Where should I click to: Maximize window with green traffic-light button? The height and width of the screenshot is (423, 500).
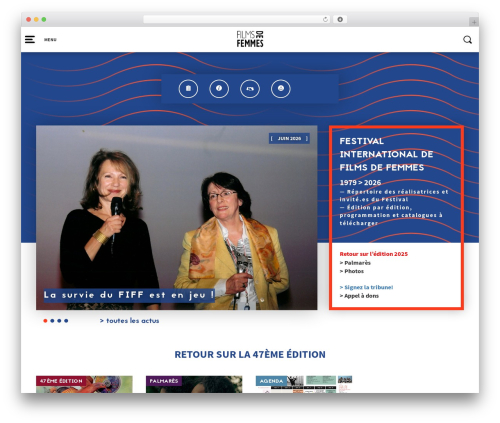coord(44,19)
